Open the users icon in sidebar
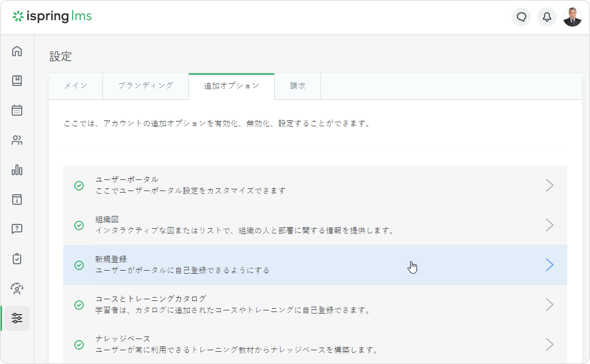The height and width of the screenshot is (364, 590). [x=17, y=141]
